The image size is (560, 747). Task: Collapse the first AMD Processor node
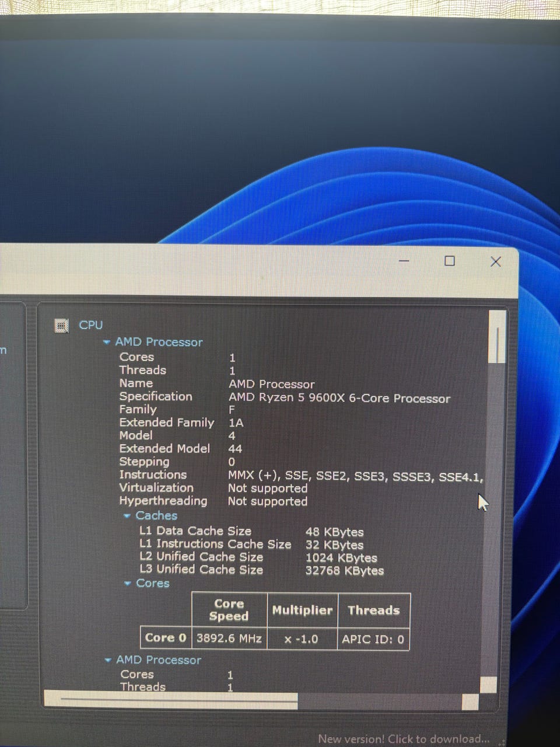coord(106,342)
